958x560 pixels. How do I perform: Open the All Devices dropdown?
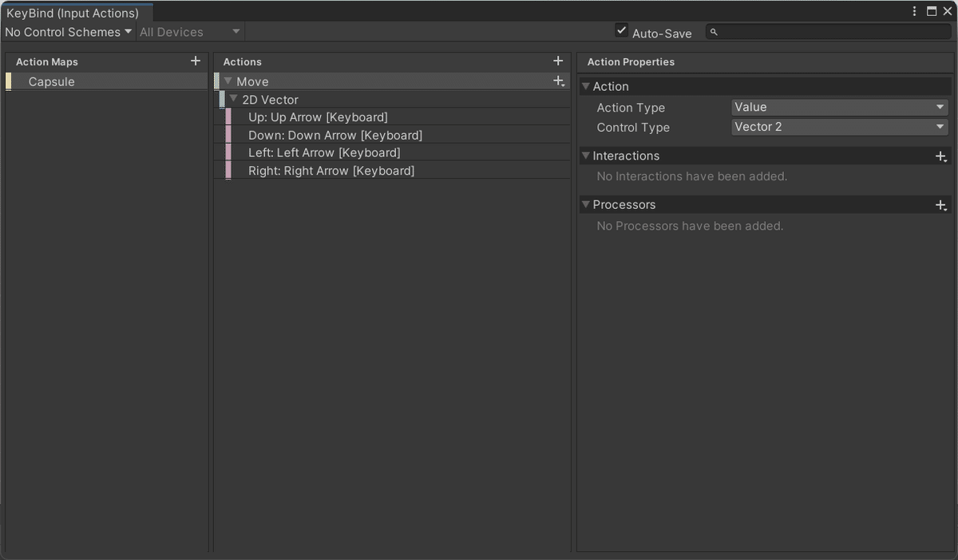pos(190,32)
